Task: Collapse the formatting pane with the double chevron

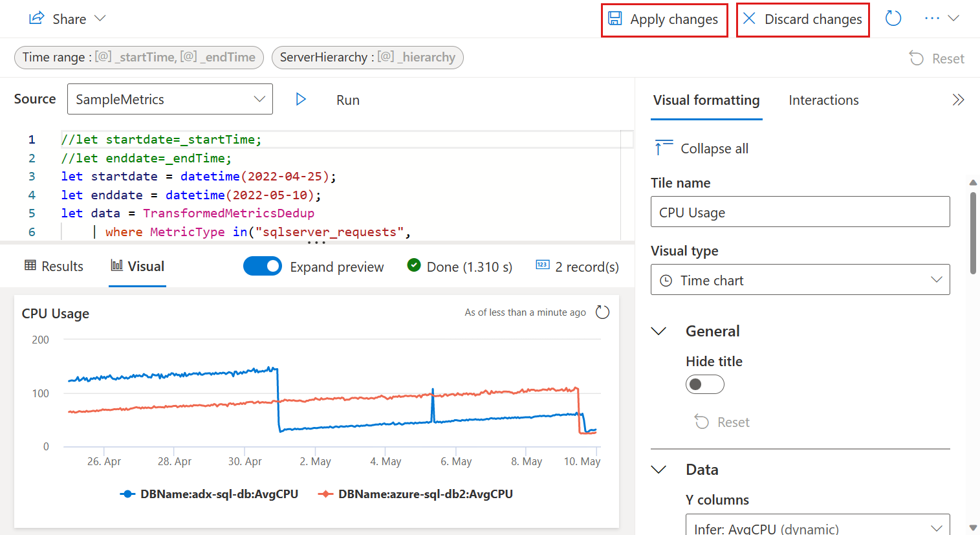Action: [958, 100]
